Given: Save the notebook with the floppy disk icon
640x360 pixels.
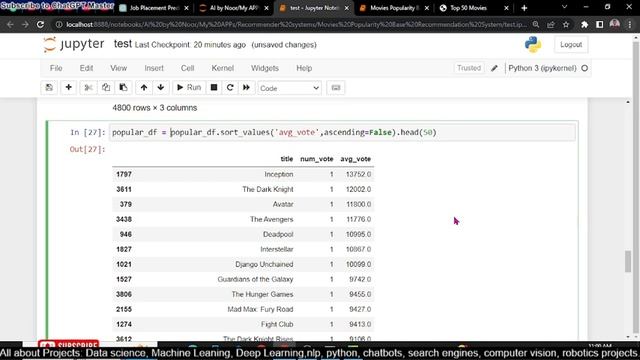Looking at the screenshot, I should pos(49,88).
